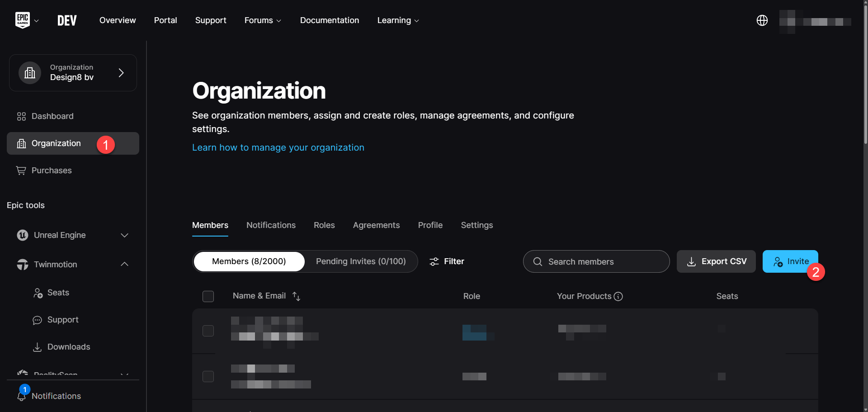Switch to the Settings tab
Viewport: 868px width, 412px height.
(x=477, y=225)
